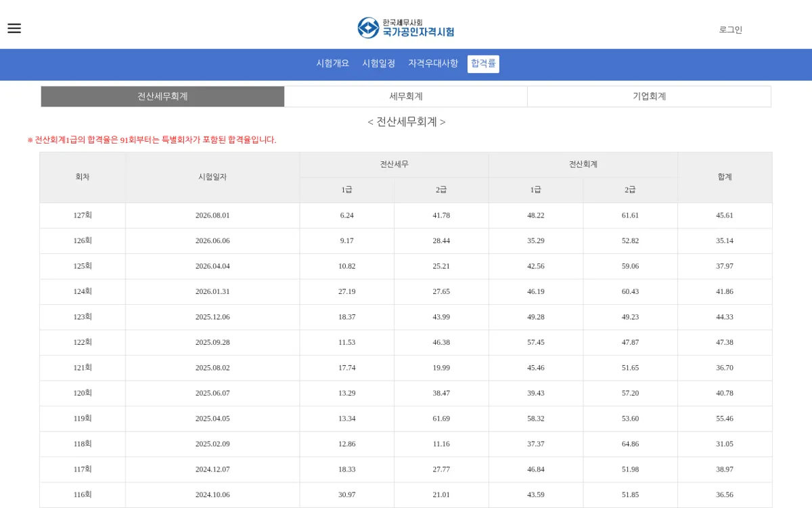Viewport: 812px width, 508px height.
Task: Click the 126회 row label
Action: (83, 240)
